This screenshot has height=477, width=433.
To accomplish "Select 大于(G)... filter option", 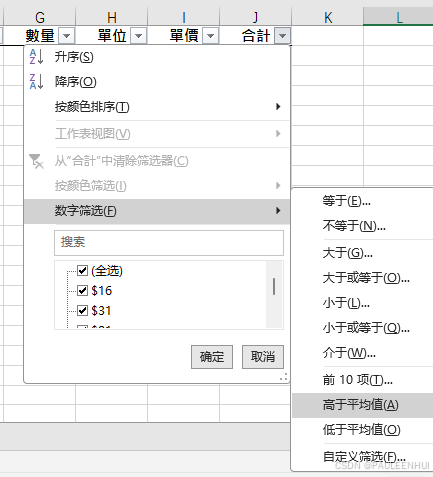I will coord(362,253).
